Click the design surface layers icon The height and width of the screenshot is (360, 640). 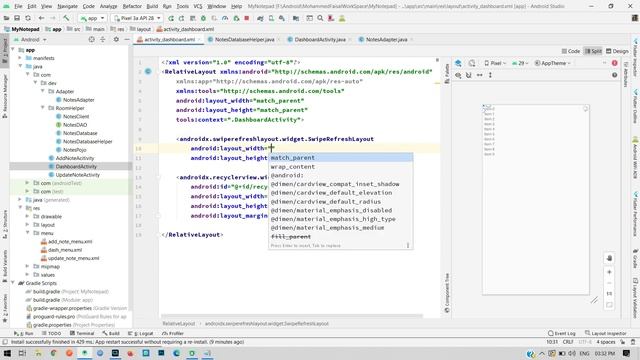[458, 63]
